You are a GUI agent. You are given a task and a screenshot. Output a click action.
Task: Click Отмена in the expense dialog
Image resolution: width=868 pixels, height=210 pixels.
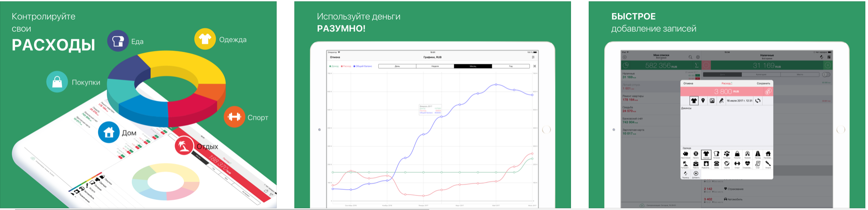click(688, 83)
